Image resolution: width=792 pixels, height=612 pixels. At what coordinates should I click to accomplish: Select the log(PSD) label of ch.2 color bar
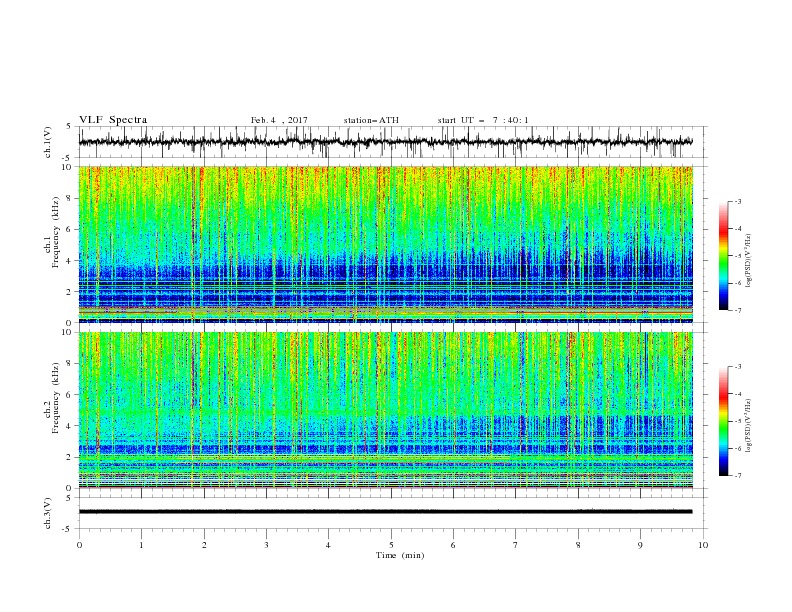click(x=750, y=425)
